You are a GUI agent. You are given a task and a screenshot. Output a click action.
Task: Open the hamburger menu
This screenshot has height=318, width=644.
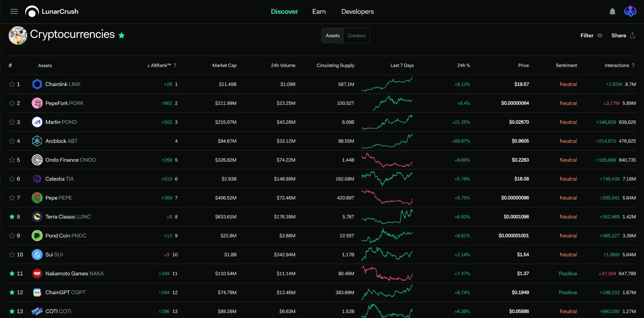pos(14,11)
